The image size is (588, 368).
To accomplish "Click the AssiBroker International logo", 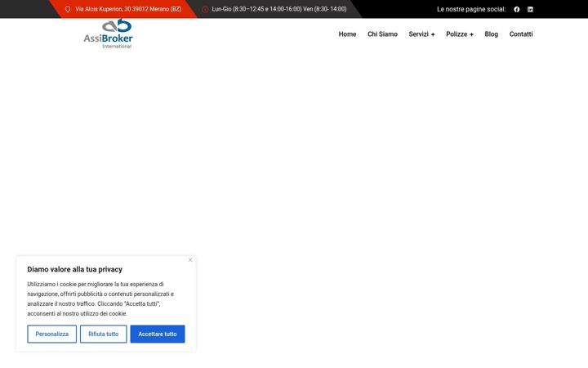I will pos(108,34).
